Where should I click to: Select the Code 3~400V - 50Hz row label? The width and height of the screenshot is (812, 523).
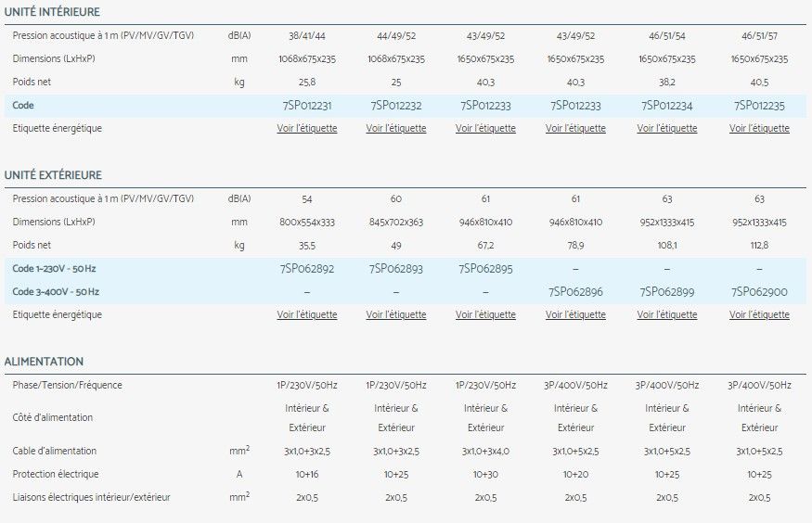pos(56,292)
